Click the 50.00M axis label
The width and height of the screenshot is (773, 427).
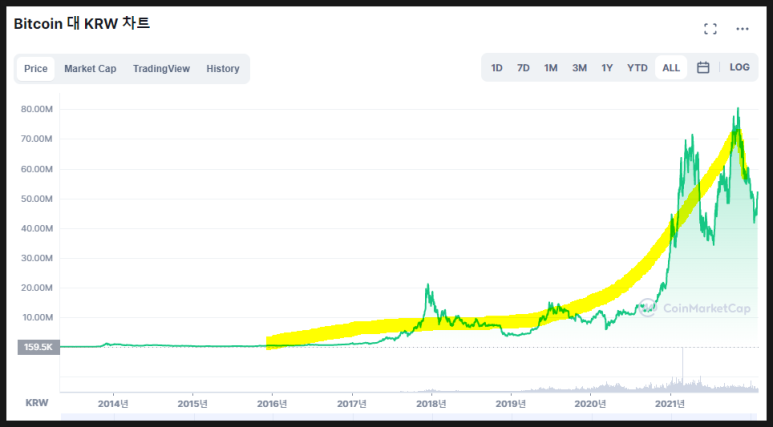(36, 199)
